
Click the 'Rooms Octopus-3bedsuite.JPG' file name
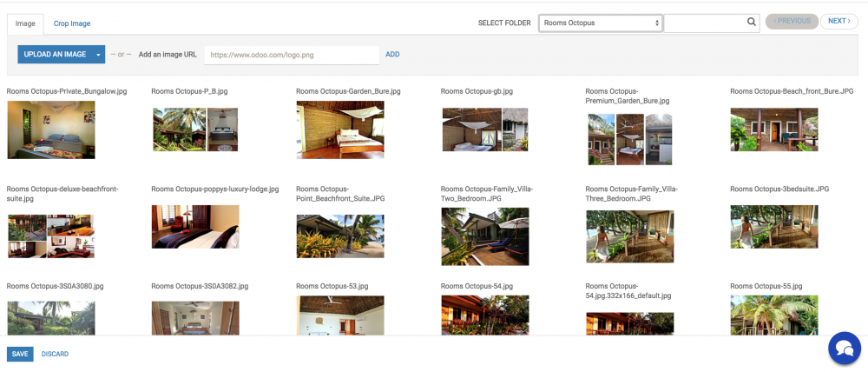click(779, 189)
